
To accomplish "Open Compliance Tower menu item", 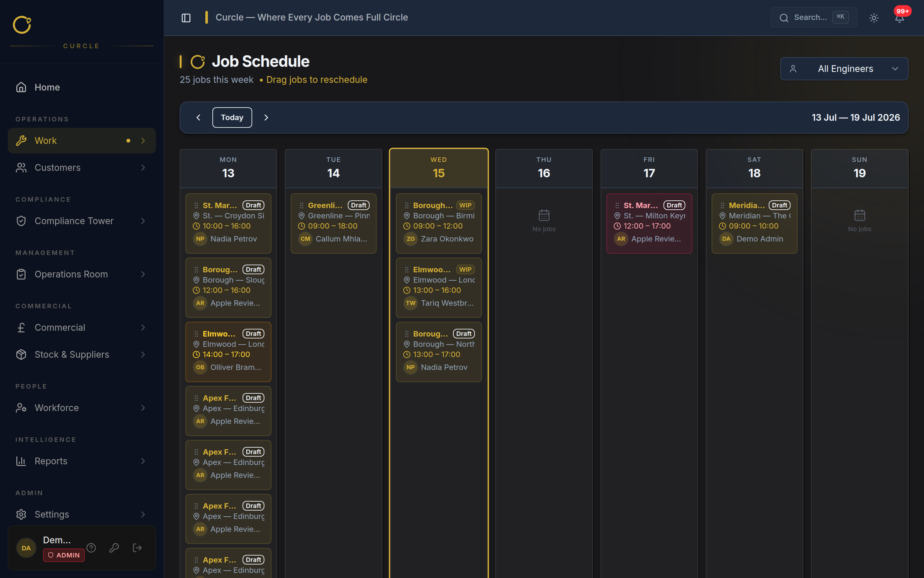I will click(82, 221).
